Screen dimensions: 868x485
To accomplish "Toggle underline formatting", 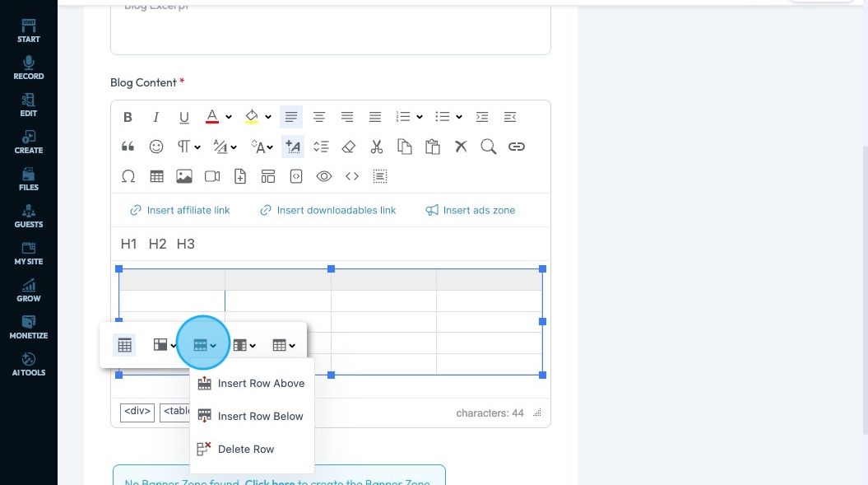I will click(183, 117).
